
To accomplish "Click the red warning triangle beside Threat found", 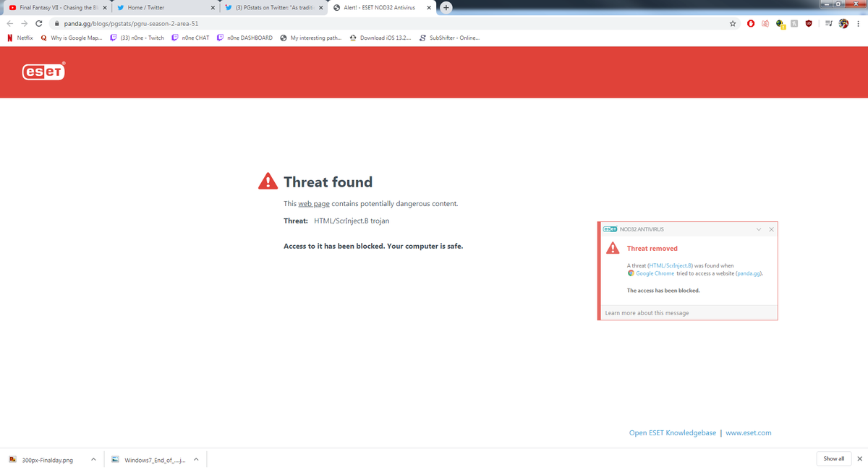I will pyautogui.click(x=268, y=181).
